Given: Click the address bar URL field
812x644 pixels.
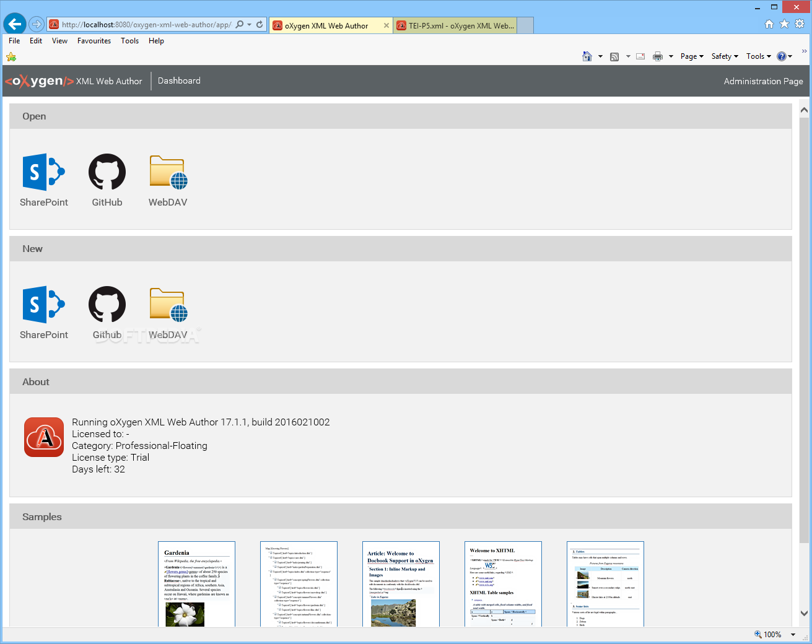Looking at the screenshot, I should [146, 25].
